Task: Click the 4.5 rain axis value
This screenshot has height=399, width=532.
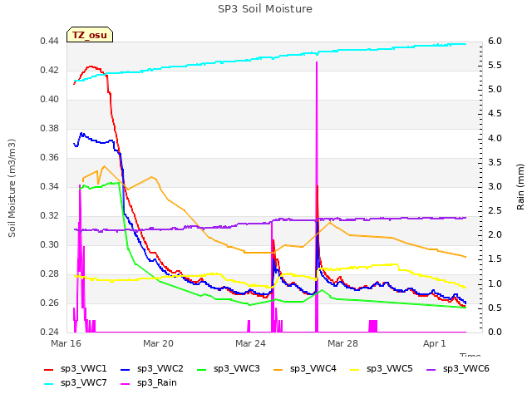Action: click(x=495, y=114)
